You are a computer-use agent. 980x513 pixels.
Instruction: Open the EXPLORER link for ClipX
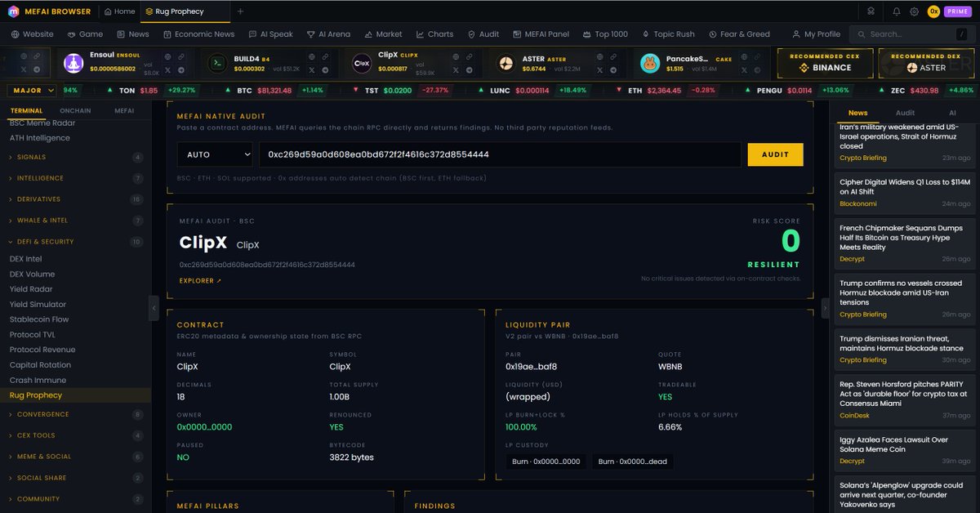click(x=200, y=281)
